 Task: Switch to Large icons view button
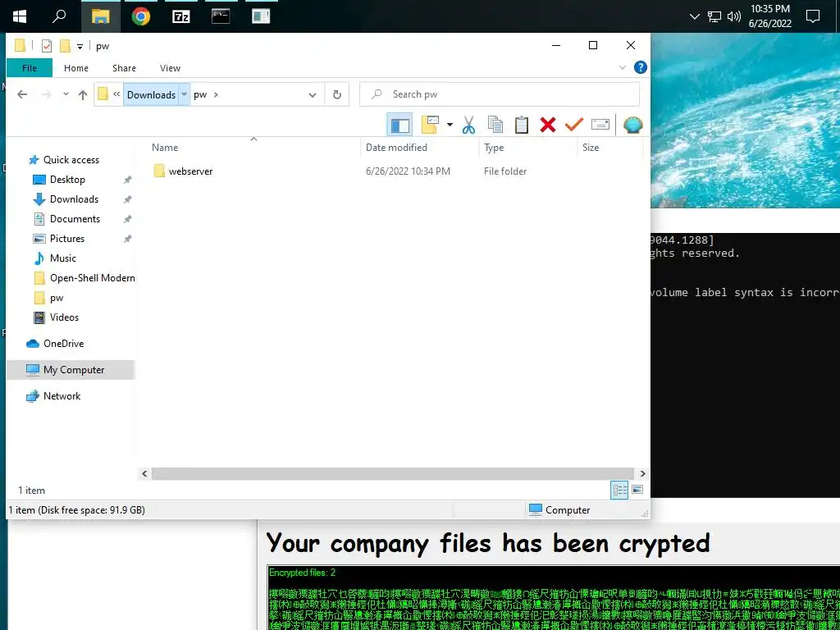[637, 490]
